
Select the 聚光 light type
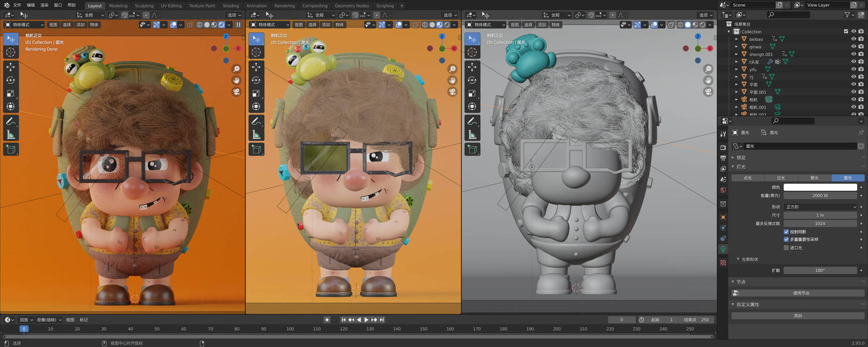[x=814, y=178]
